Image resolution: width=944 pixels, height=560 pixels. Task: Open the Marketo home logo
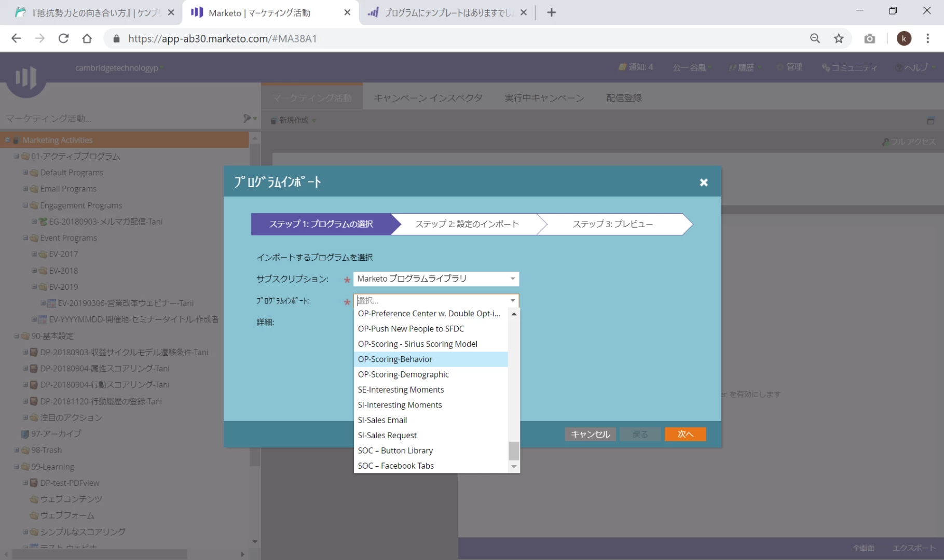[25, 78]
